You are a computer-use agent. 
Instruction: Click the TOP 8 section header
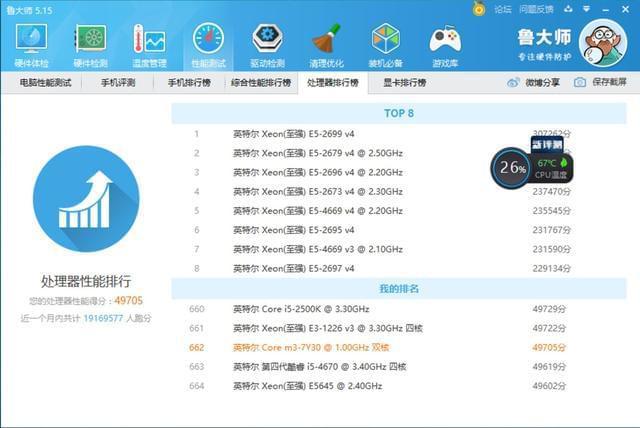(x=399, y=113)
